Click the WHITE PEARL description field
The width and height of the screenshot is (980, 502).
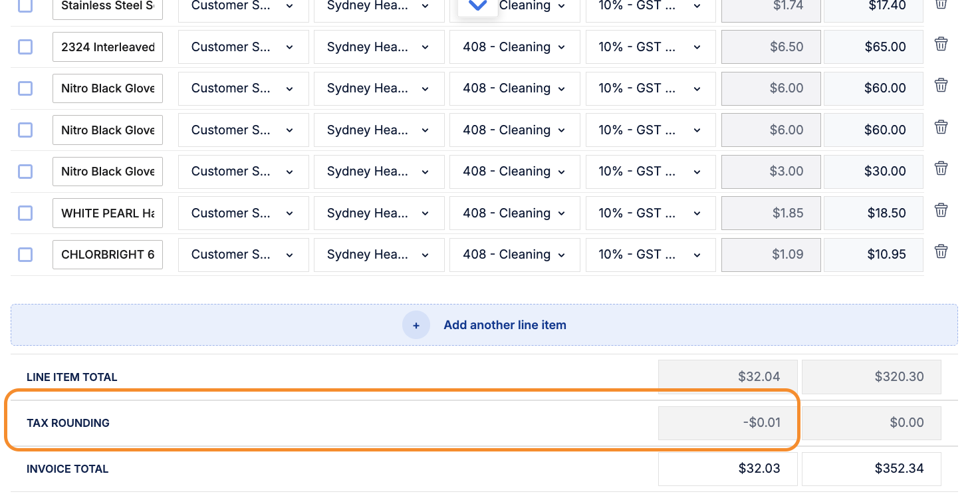pyautogui.click(x=108, y=213)
